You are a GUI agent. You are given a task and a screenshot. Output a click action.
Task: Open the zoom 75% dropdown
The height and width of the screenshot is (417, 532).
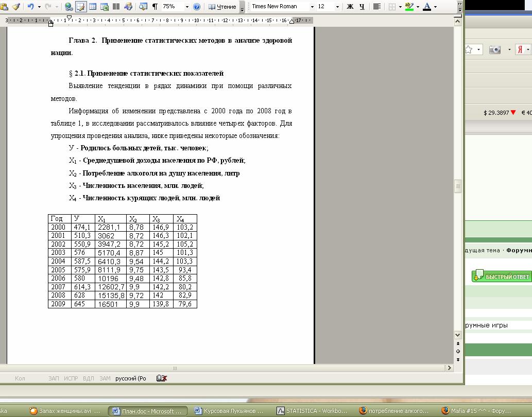(185, 7)
